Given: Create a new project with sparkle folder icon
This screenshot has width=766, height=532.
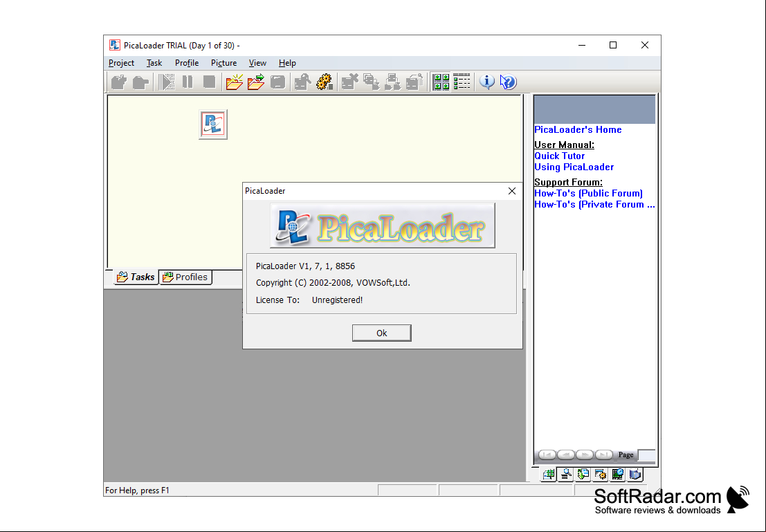Looking at the screenshot, I should pyautogui.click(x=235, y=82).
